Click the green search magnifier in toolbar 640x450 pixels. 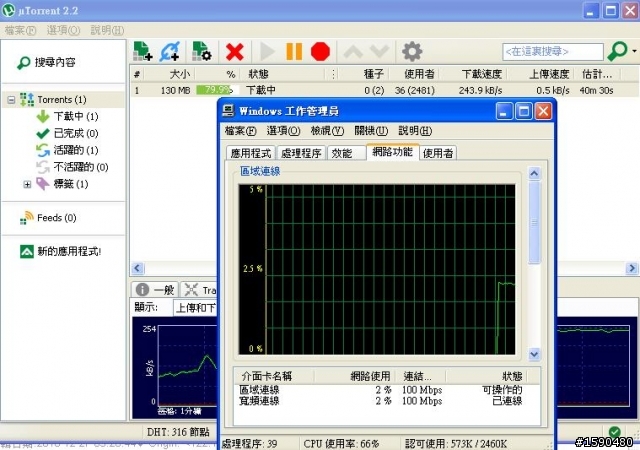click(x=617, y=51)
